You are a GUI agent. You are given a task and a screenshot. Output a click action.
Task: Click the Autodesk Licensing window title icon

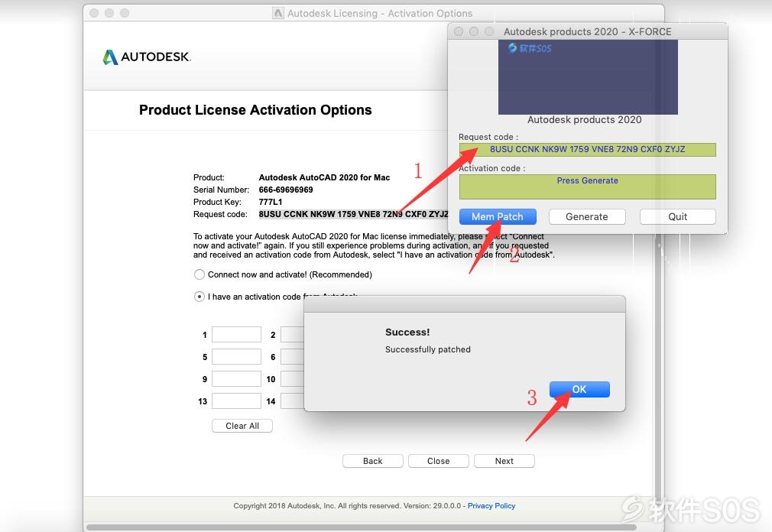[x=278, y=13]
